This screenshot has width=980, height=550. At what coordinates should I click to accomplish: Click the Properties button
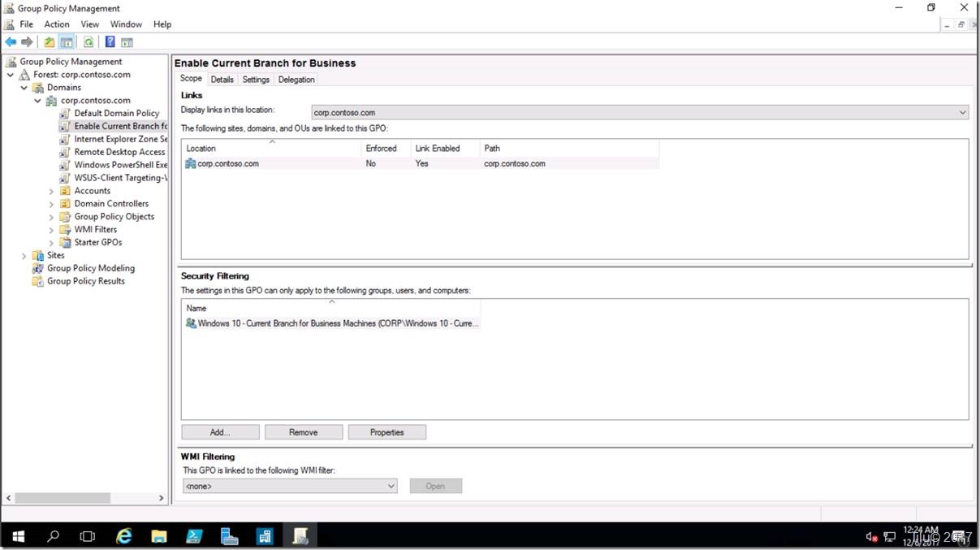point(387,432)
